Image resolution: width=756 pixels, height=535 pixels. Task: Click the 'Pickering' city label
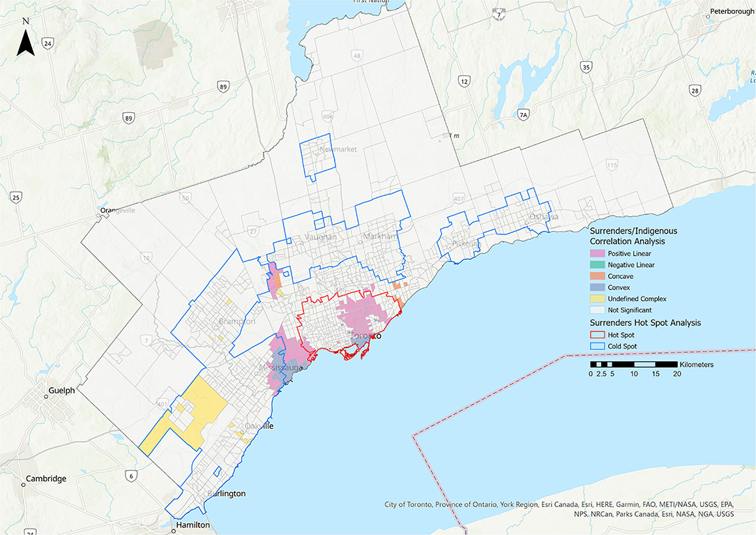(467, 244)
